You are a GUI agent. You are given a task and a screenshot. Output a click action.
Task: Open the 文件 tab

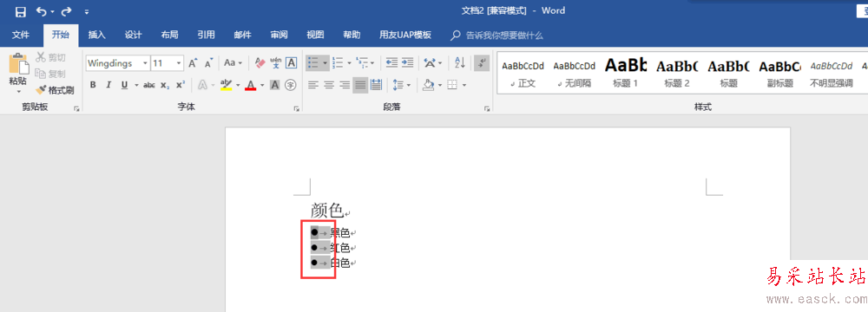point(21,35)
